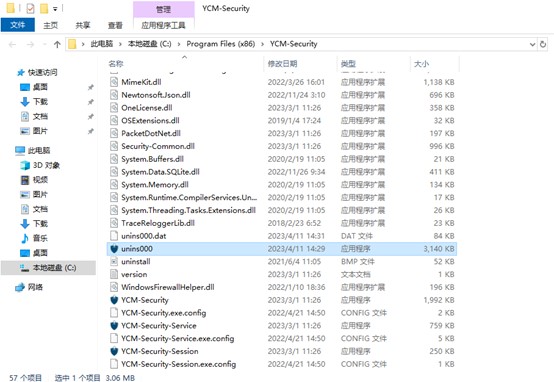Click the 此电脑 monitor icon in sidebar
Screen dimensions: 554x382
(20, 151)
